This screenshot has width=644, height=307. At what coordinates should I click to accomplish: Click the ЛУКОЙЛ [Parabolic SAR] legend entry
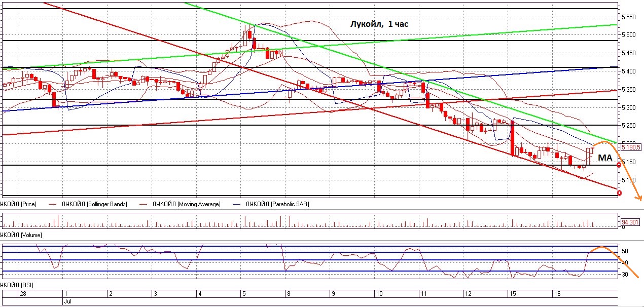[277, 204]
